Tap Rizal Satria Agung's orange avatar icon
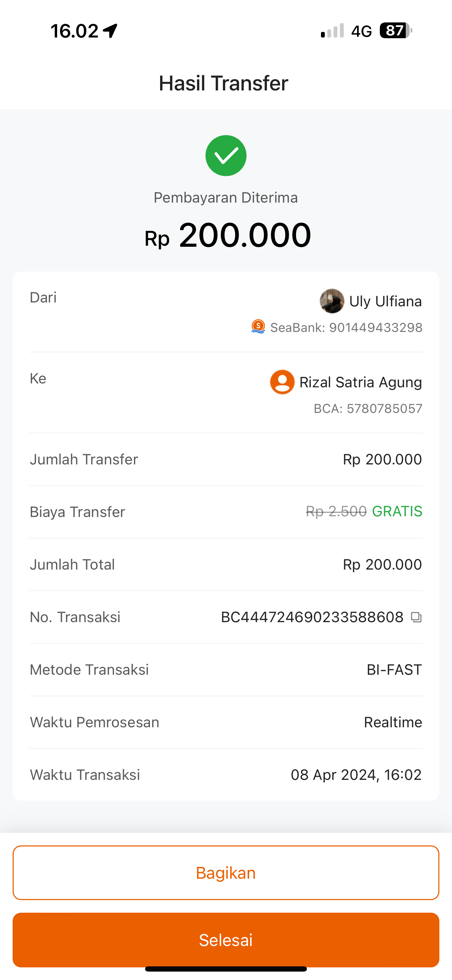The width and height of the screenshot is (452, 980). (282, 382)
